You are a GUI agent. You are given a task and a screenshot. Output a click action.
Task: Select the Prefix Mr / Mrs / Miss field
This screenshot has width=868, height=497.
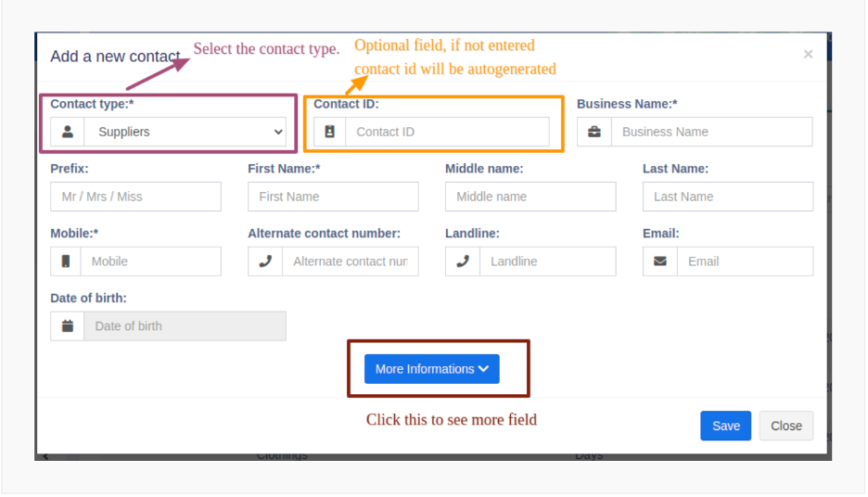coord(135,197)
